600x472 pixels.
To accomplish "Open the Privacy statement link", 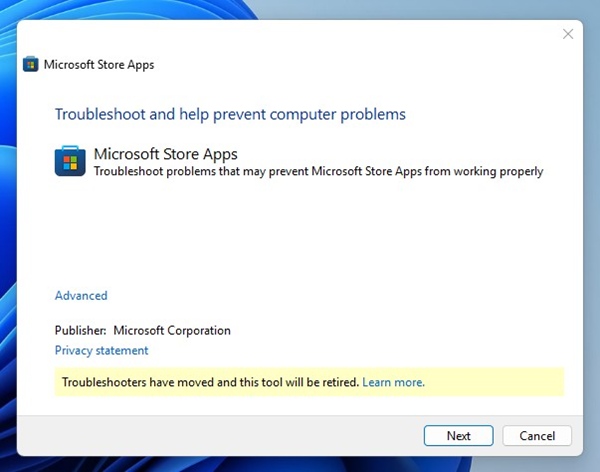I will pos(101,351).
